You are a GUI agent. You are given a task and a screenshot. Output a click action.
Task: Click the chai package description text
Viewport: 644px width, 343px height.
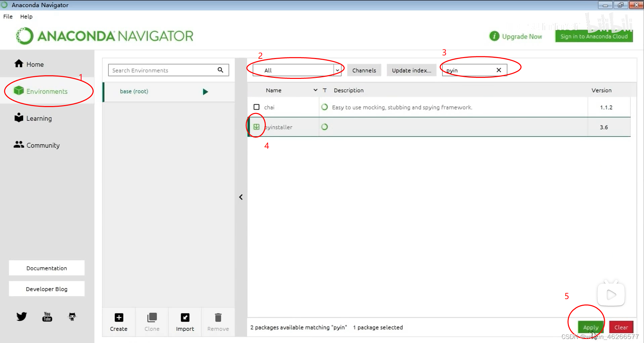[402, 107]
